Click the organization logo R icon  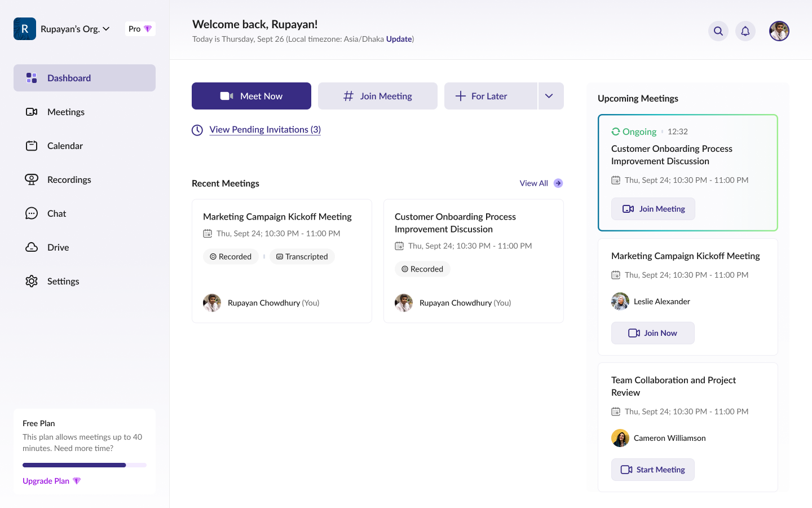25,29
